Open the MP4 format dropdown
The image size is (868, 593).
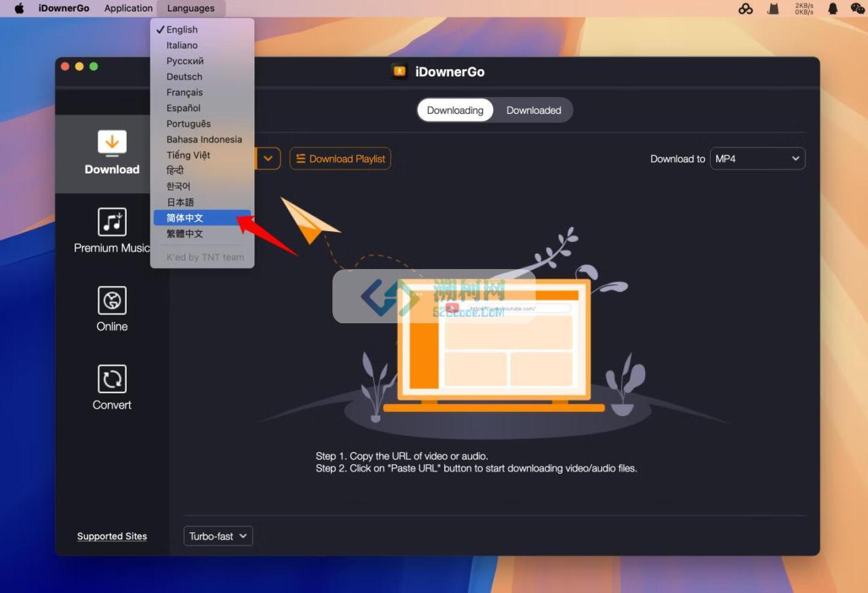[757, 159]
